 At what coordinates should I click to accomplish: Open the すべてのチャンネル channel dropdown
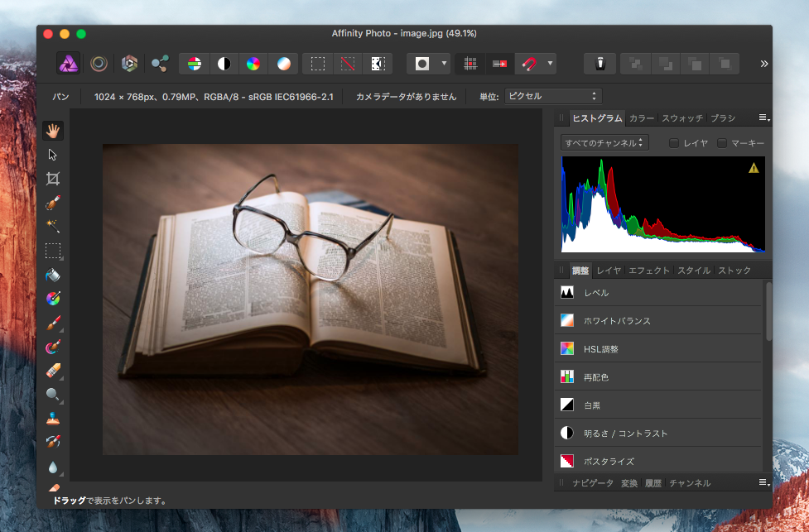coord(604,143)
